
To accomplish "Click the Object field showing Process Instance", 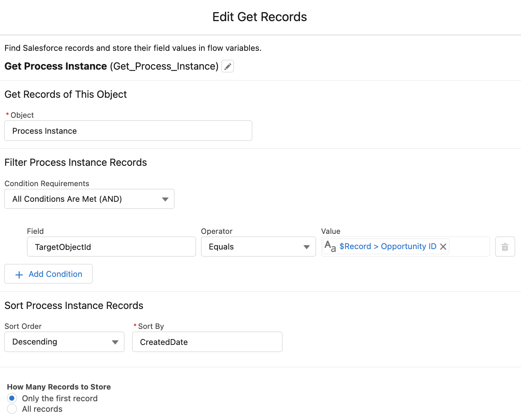I will tap(128, 131).
